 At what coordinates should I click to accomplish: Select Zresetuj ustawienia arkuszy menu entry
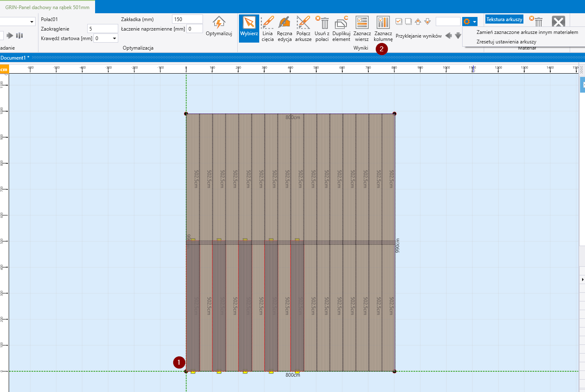[506, 42]
